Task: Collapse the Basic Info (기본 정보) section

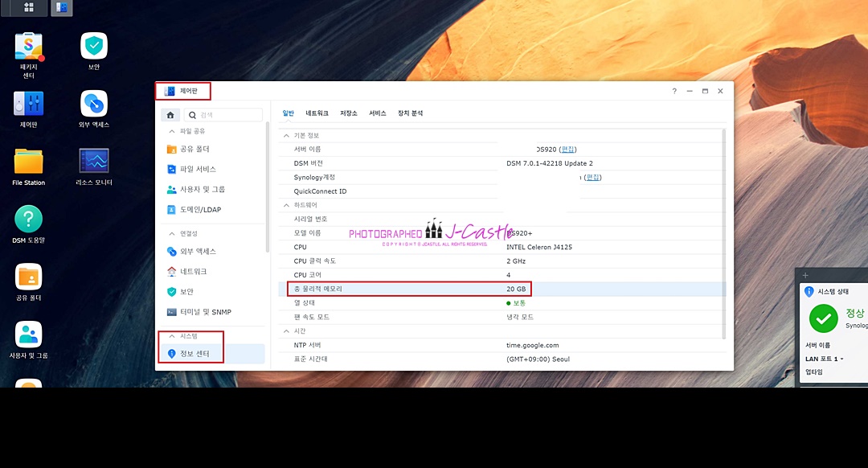Action: pos(286,136)
